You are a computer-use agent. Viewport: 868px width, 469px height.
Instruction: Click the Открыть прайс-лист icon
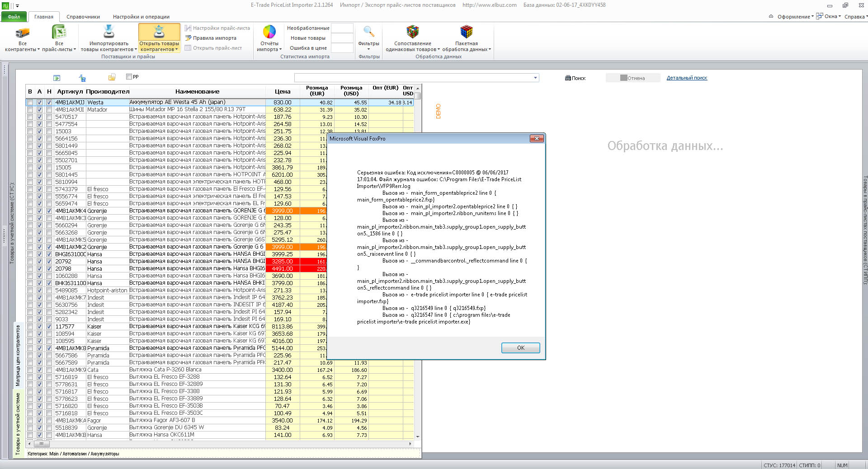[188, 48]
